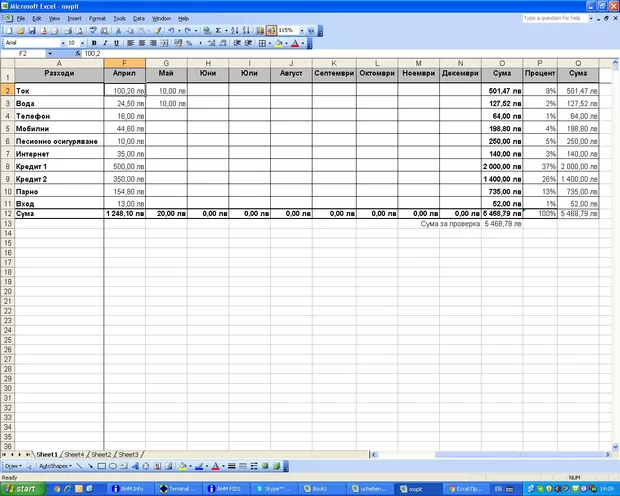Viewport: 620px width, 496px height.
Task: Click the Undo arrow icon
Action: point(172,31)
